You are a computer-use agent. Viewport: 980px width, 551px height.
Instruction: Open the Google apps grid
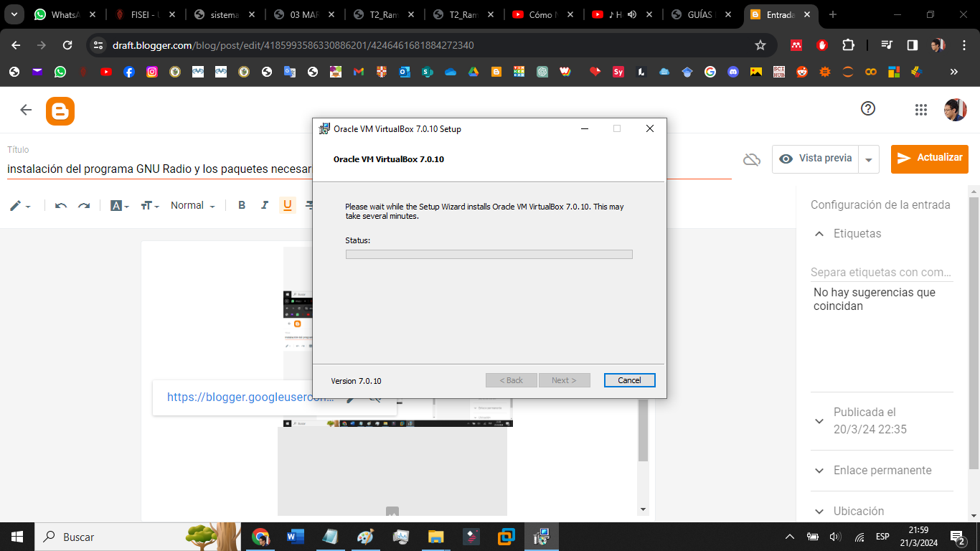[x=921, y=110]
